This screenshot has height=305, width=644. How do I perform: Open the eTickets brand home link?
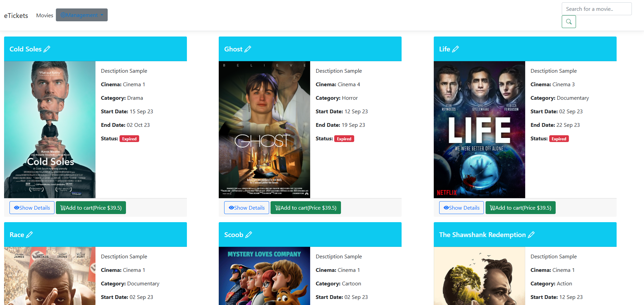16,16
